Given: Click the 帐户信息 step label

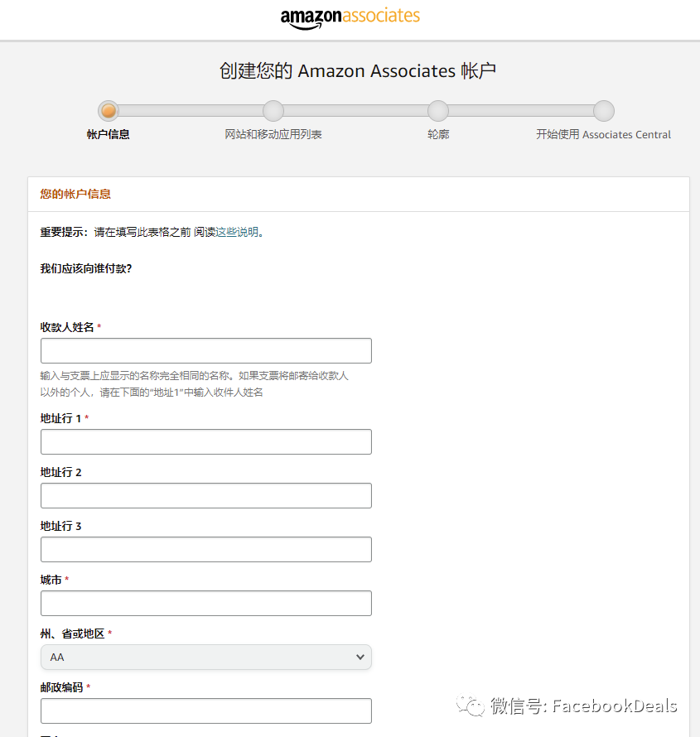Looking at the screenshot, I should pyautogui.click(x=109, y=134).
